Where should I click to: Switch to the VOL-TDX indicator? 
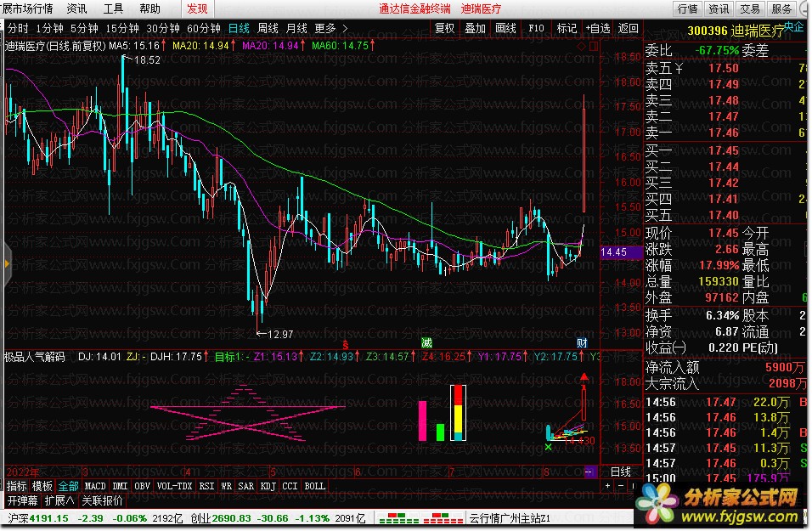pyautogui.click(x=174, y=486)
